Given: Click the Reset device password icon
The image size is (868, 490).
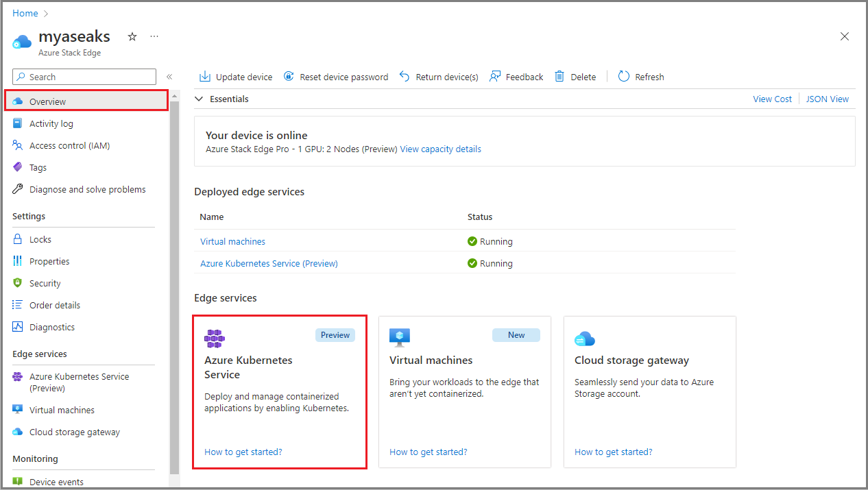Looking at the screenshot, I should (x=289, y=77).
